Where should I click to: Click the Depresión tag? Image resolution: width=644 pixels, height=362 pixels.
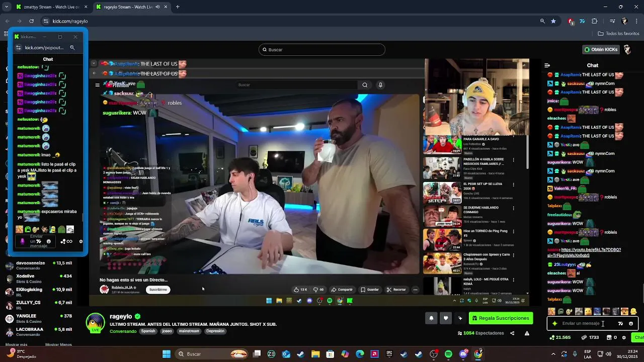pyautogui.click(x=215, y=331)
